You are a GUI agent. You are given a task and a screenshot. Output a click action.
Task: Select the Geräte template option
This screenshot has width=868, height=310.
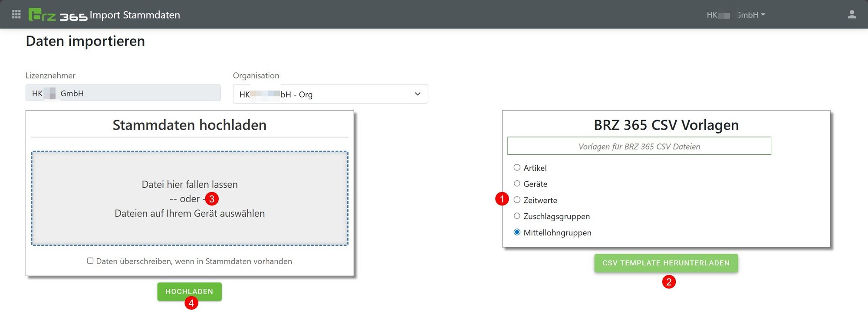click(x=517, y=184)
